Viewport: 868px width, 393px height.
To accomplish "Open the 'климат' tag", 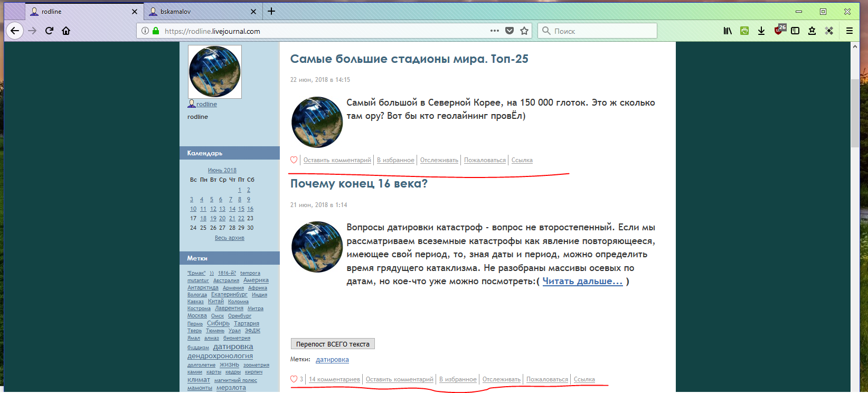I will click(x=199, y=380).
